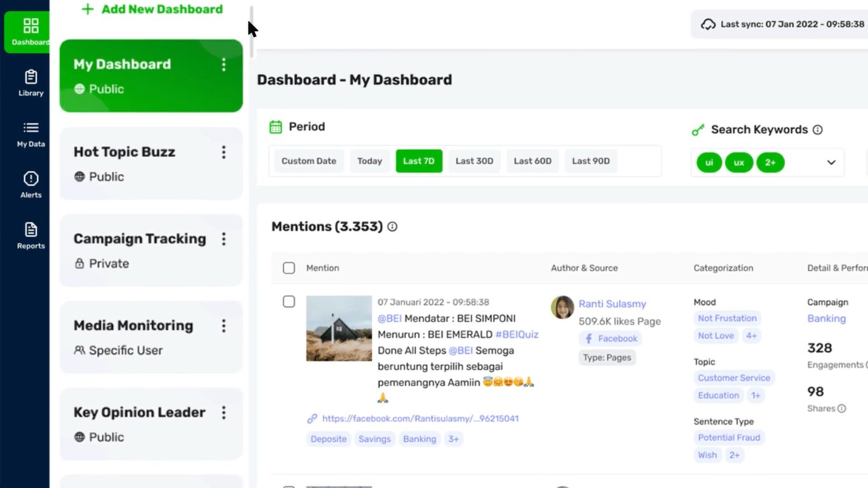Viewport: 868px width, 488px height.
Task: Click the dashboard list scrollbar
Action: tap(252, 32)
